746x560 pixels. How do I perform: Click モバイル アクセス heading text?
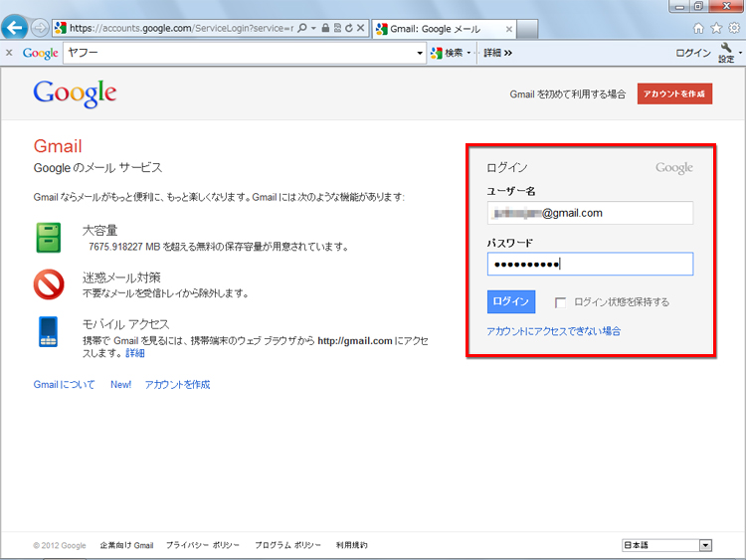click(125, 324)
